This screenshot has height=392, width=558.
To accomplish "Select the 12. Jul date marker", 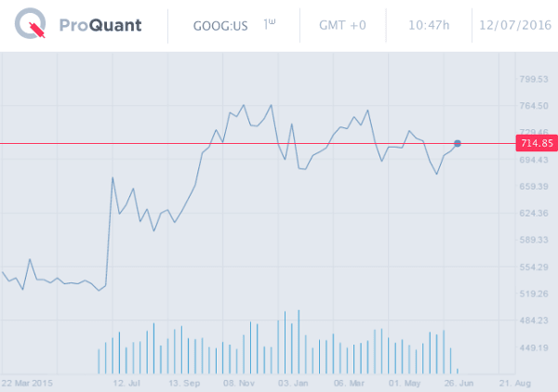I will 126,382.
